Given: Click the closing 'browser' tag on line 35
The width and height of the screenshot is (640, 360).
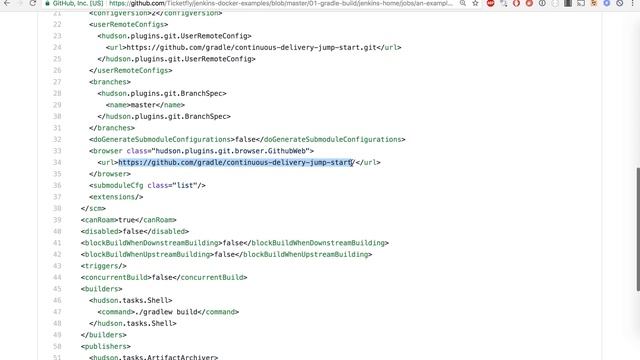Looking at the screenshot, I should click(110, 174).
